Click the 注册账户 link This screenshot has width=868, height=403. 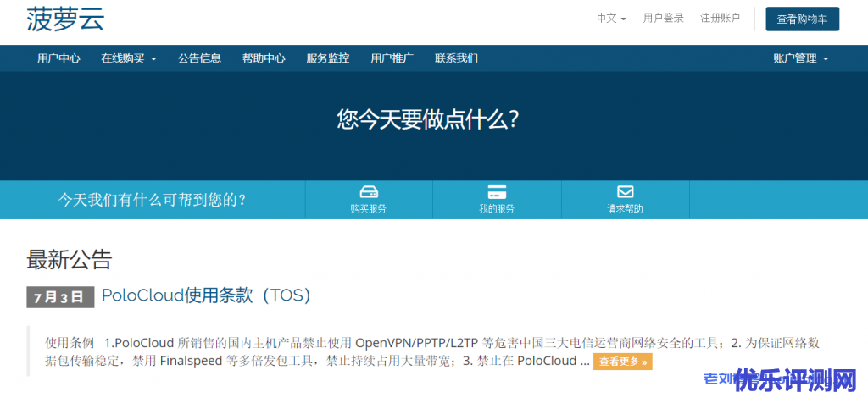pos(720,18)
